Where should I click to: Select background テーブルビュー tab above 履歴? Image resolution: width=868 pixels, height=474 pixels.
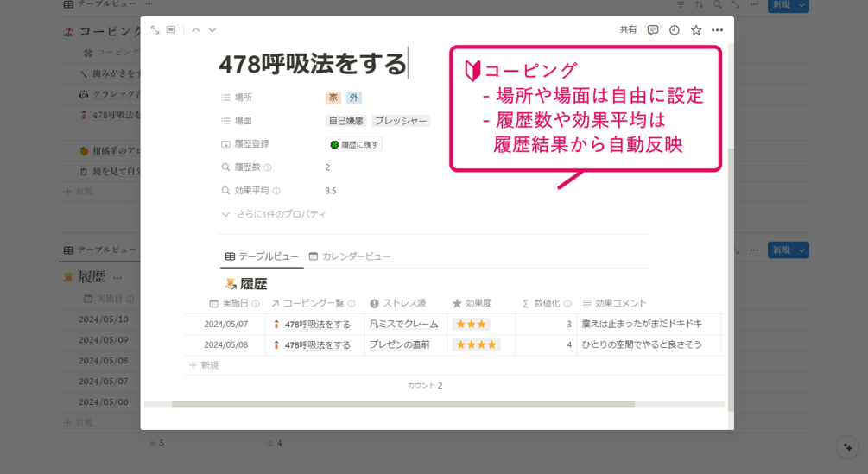coord(99,250)
